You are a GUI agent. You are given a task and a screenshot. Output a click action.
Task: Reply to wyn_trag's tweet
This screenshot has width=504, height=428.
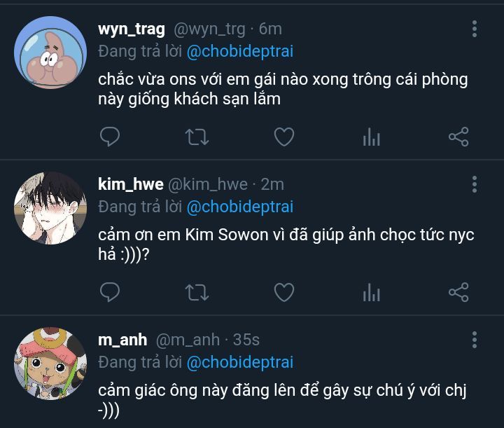point(110,137)
